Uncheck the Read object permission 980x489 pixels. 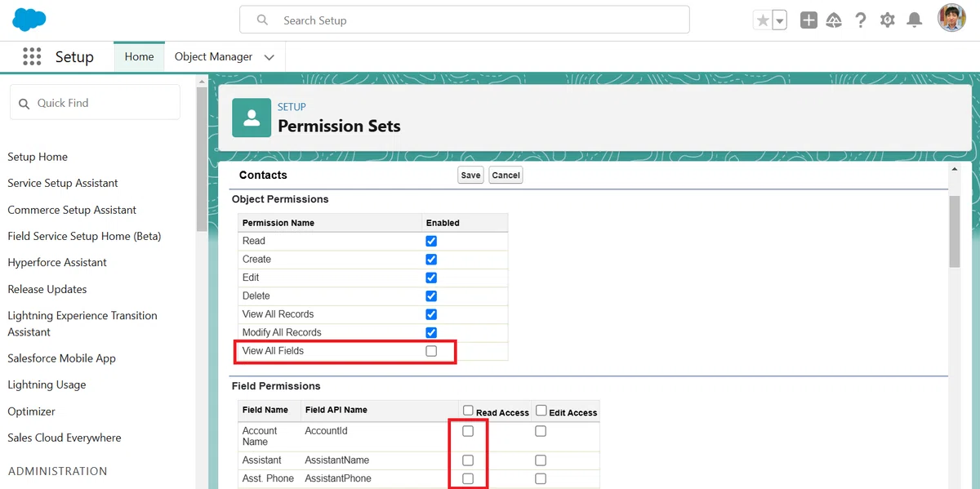431,241
